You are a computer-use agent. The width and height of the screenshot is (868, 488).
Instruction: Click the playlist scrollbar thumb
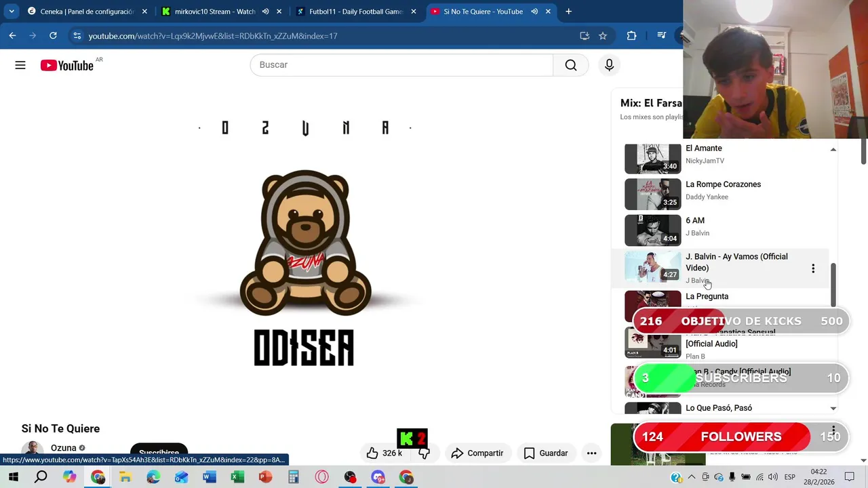tap(833, 285)
